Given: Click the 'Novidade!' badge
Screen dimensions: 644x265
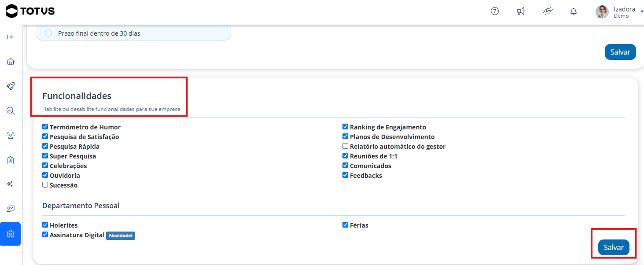Looking at the screenshot, I should [121, 236].
